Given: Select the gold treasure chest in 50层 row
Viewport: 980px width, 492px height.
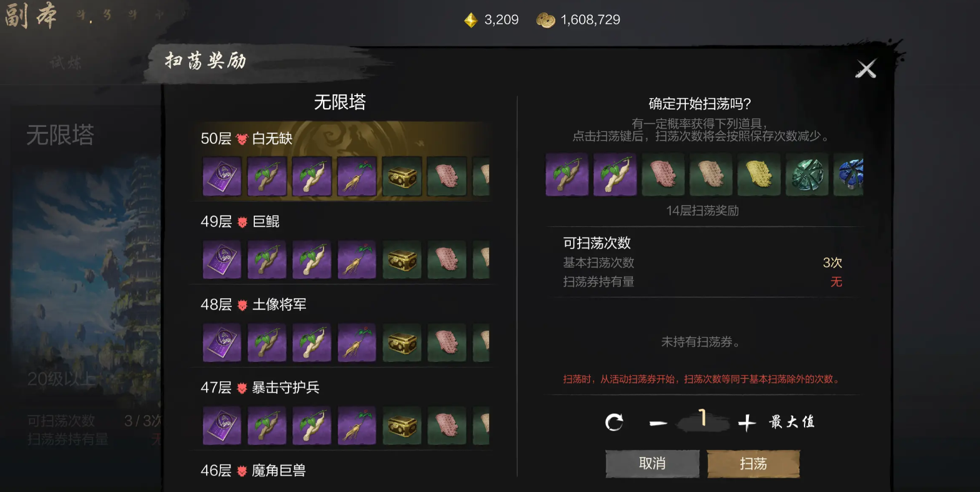Looking at the screenshot, I should tap(402, 176).
